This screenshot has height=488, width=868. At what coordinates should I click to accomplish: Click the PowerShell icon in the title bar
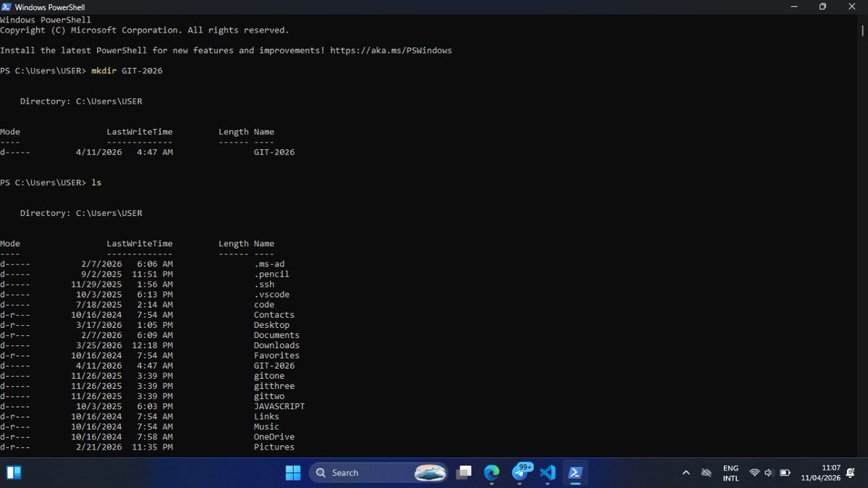(6, 6)
